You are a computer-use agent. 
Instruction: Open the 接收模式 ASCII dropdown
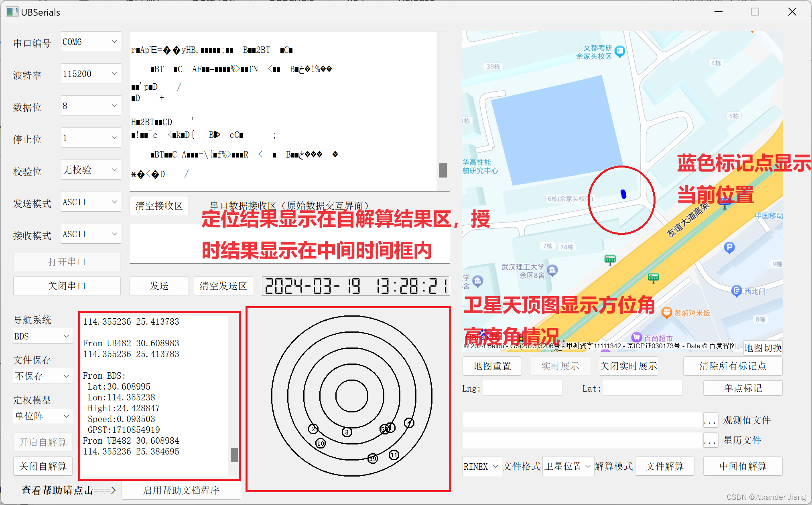(91, 234)
